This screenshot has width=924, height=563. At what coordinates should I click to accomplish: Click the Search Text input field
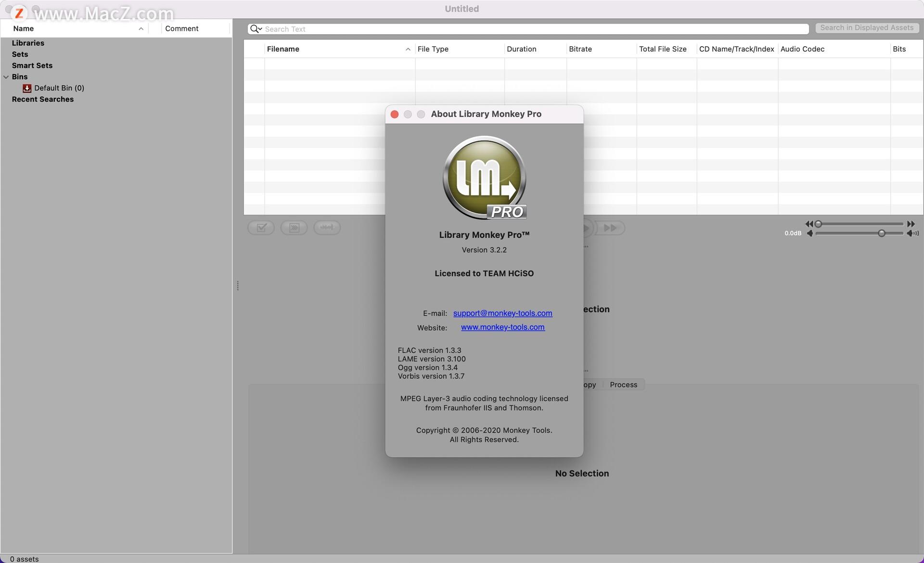click(x=528, y=29)
